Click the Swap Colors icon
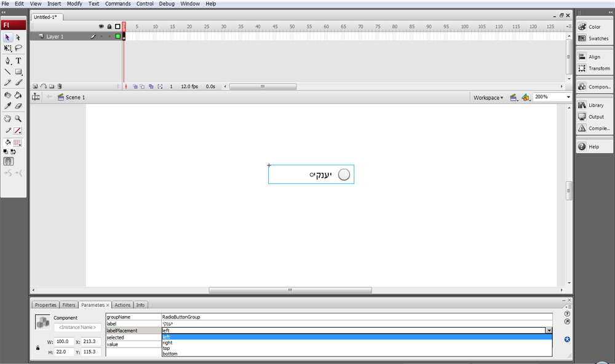 point(14,151)
